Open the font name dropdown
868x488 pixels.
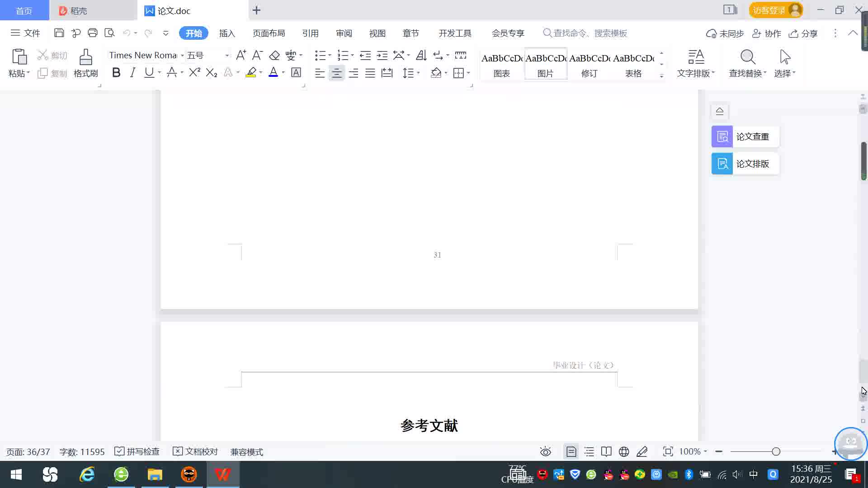182,56
